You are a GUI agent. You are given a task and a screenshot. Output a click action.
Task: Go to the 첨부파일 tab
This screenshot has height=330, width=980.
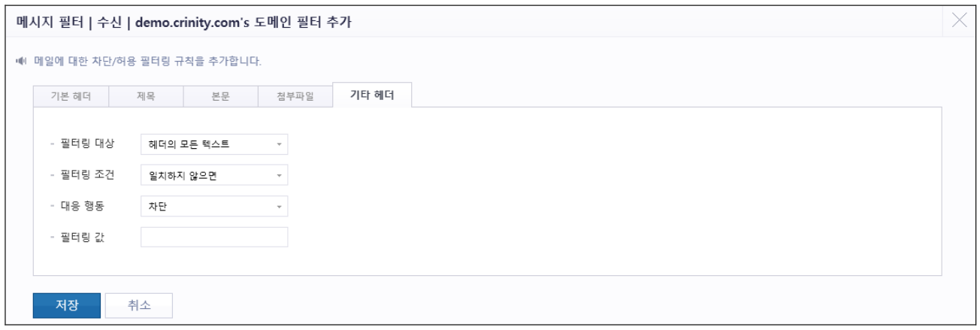coord(295,97)
